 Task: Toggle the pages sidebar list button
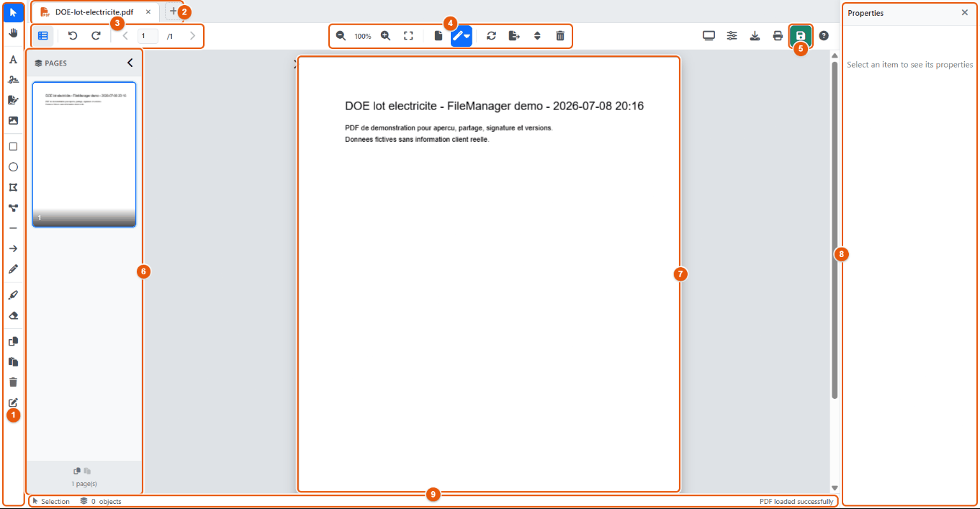point(43,35)
